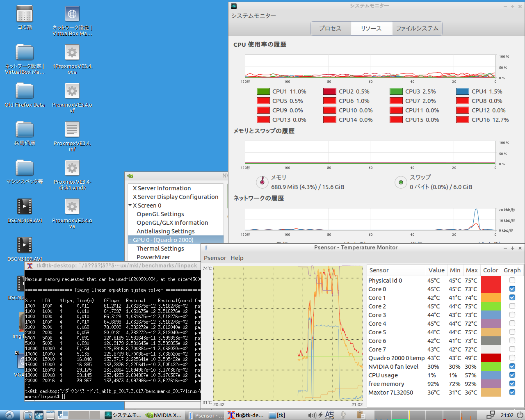
Task: Open the Psensor menu
Action: [215, 258]
